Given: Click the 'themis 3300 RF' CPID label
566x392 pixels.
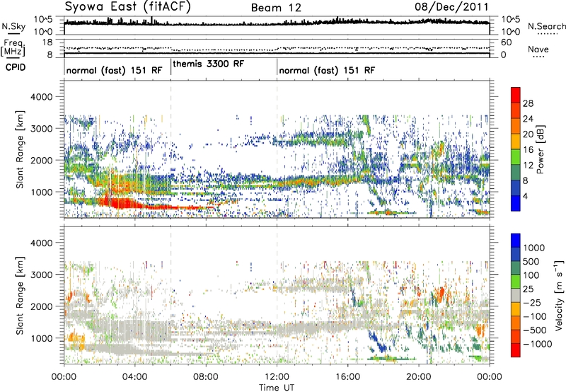Looking at the screenshot, I should [x=208, y=64].
